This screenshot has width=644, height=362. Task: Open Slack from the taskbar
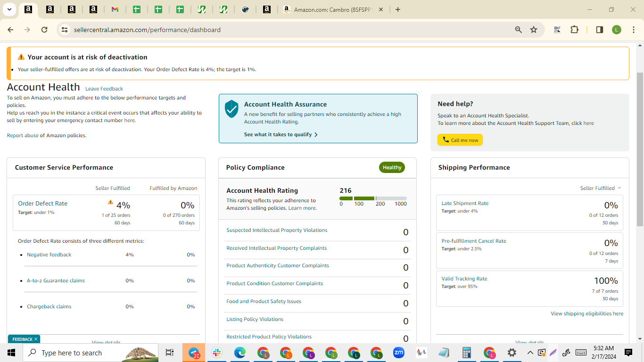point(217,353)
